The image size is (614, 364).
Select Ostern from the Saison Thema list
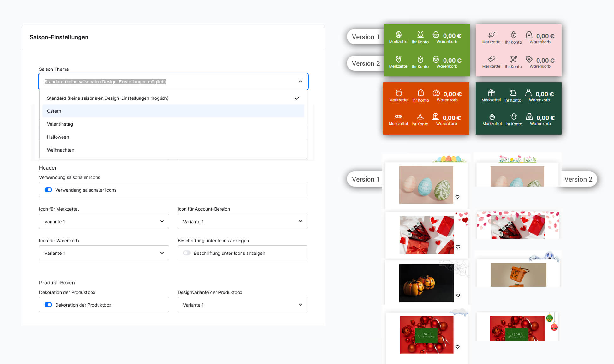point(54,111)
